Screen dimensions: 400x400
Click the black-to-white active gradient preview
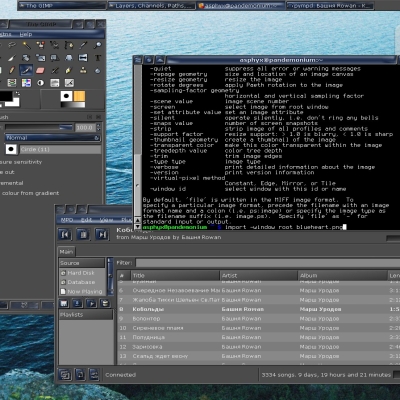pyautogui.click(x=73, y=105)
